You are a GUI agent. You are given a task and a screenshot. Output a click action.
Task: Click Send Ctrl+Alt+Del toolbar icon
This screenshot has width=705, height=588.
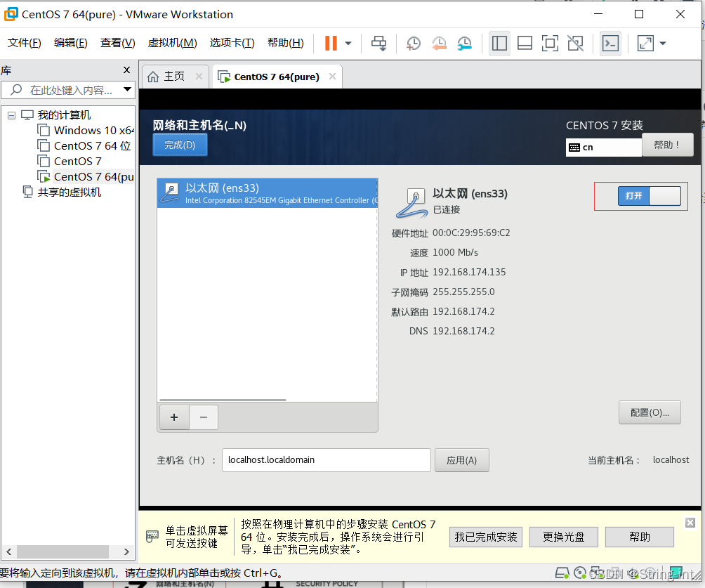pyautogui.click(x=378, y=44)
